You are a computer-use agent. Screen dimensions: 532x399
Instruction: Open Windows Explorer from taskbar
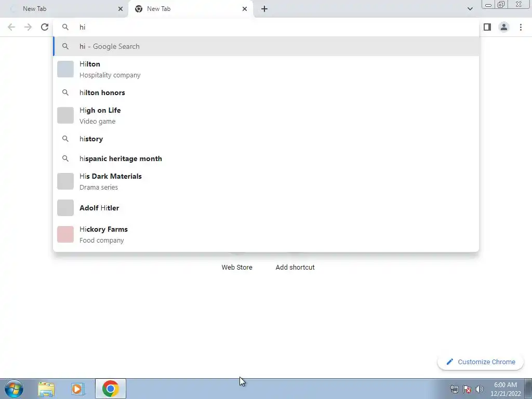[x=46, y=389]
